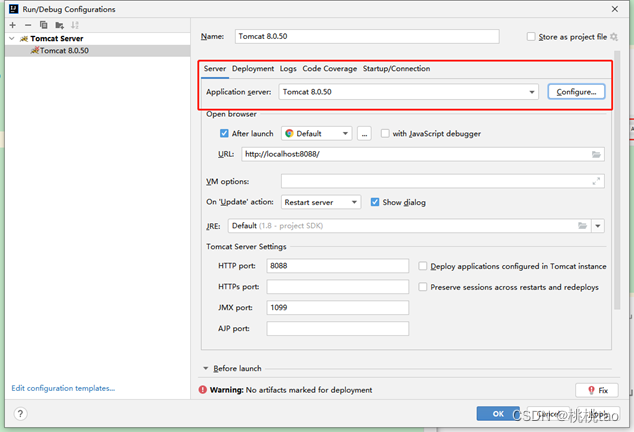
Task: Click the HTTP port field
Action: pos(338,266)
